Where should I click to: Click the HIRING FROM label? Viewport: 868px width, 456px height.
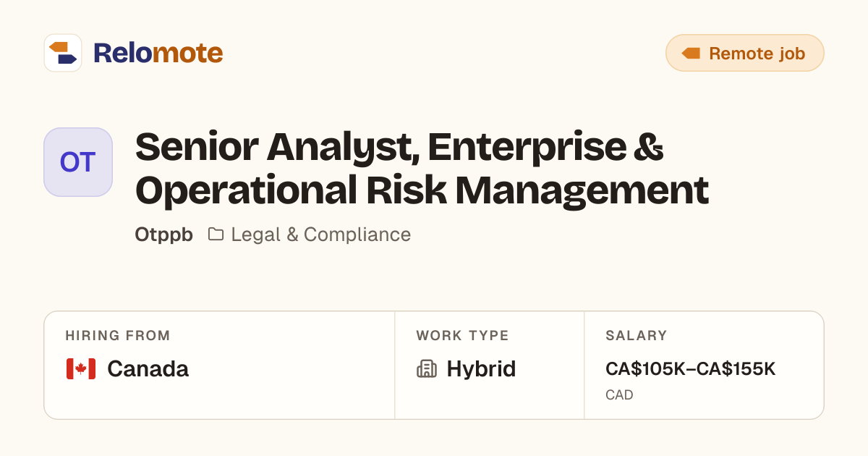point(118,336)
